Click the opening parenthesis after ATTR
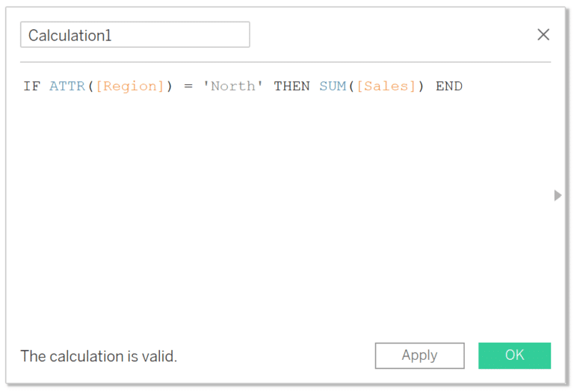 pyautogui.click(x=90, y=87)
